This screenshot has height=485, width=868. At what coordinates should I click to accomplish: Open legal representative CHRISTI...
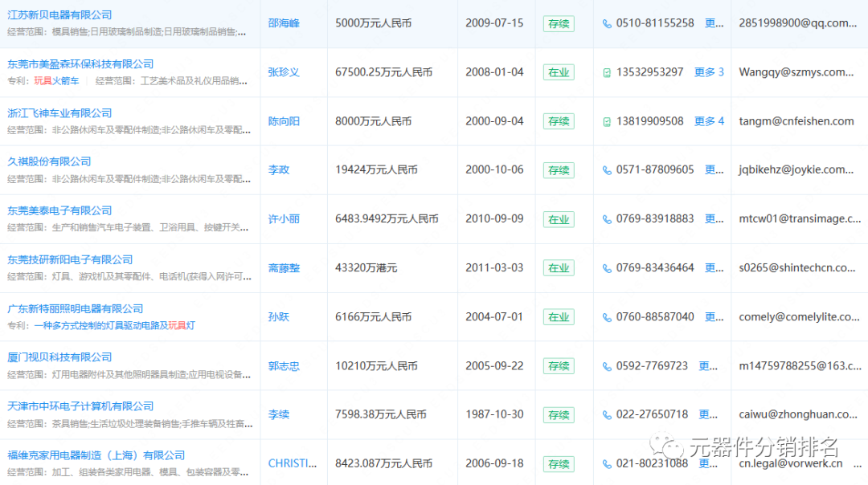(293, 463)
